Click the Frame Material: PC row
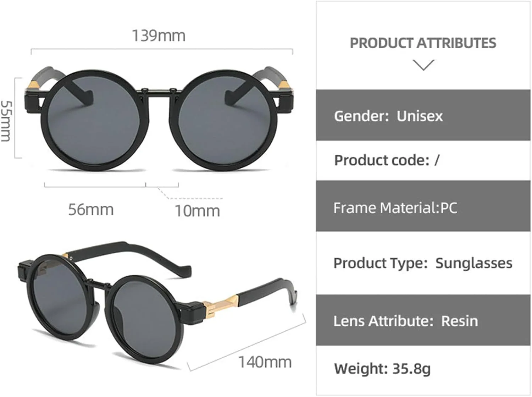 423,207
